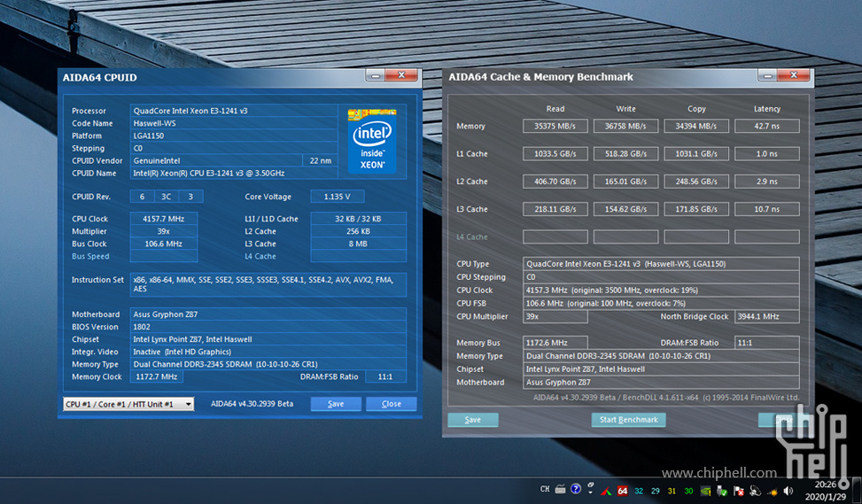This screenshot has height=504, width=862.
Task: Click the L3 Cache value 8 MB
Action: [358, 244]
